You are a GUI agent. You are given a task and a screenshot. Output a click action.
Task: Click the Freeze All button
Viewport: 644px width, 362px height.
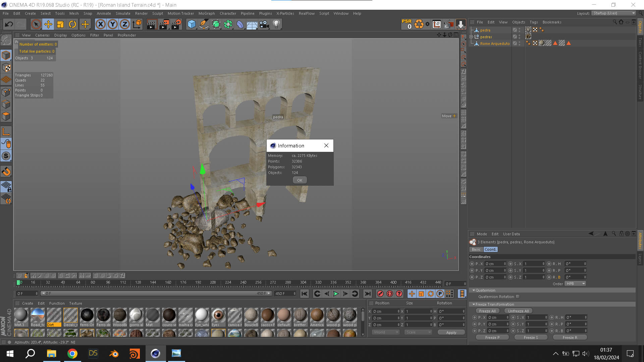[x=487, y=311]
